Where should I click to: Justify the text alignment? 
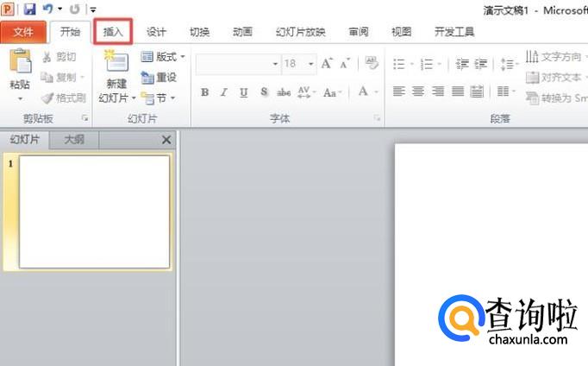[x=458, y=91]
